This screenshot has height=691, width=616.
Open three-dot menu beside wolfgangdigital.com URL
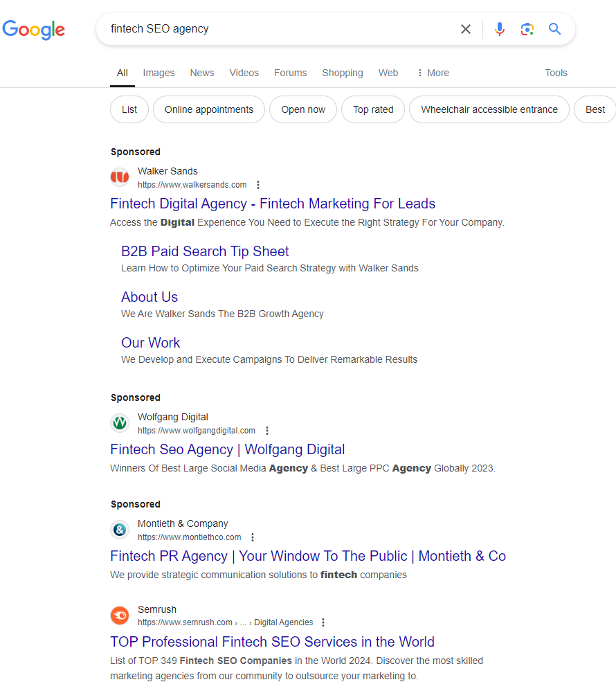click(267, 431)
